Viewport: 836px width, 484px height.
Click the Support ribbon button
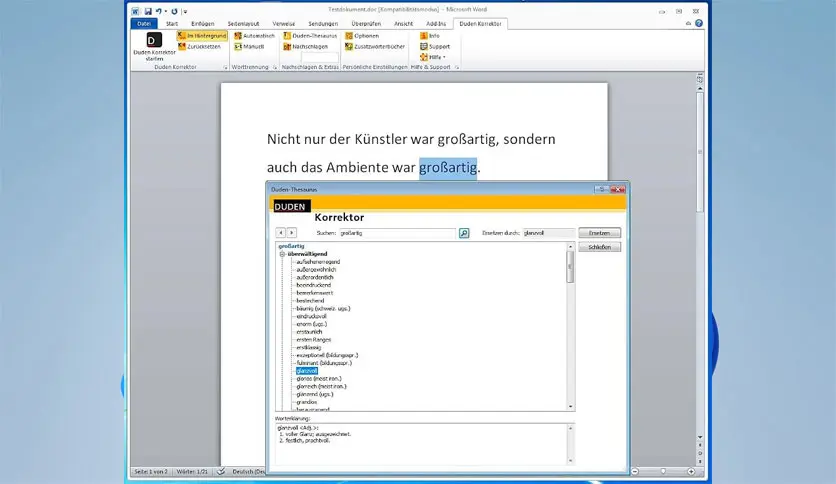(x=435, y=46)
